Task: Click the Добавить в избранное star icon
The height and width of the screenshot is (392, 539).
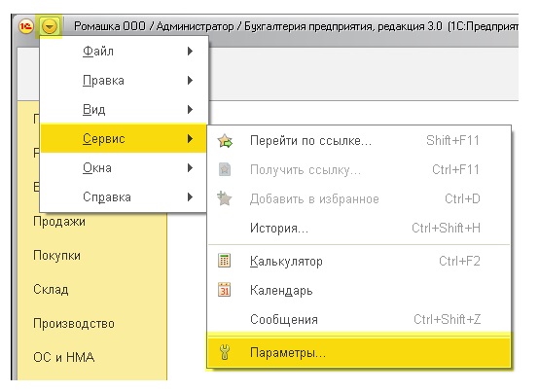Action: [x=225, y=198]
